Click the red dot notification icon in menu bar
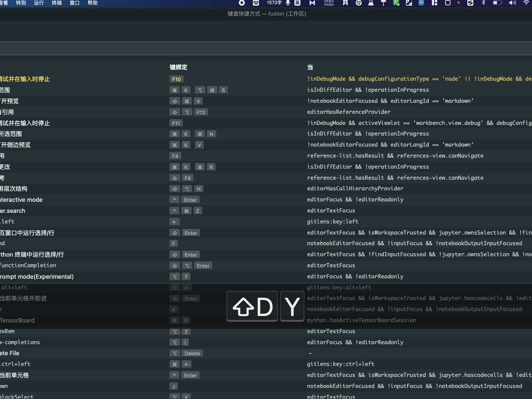This screenshot has width=532, height=399. [458, 3]
